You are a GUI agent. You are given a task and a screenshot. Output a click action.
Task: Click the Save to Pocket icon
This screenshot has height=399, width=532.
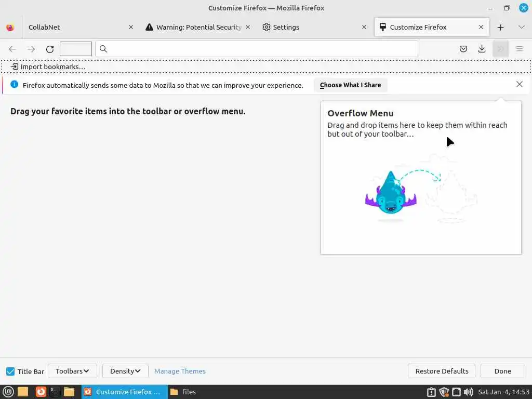[463, 49]
